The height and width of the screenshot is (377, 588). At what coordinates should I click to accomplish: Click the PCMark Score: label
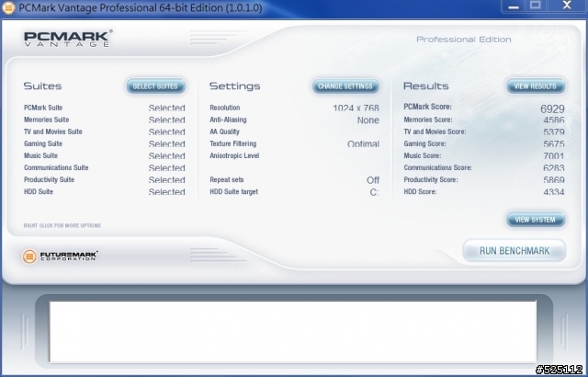[x=427, y=107]
